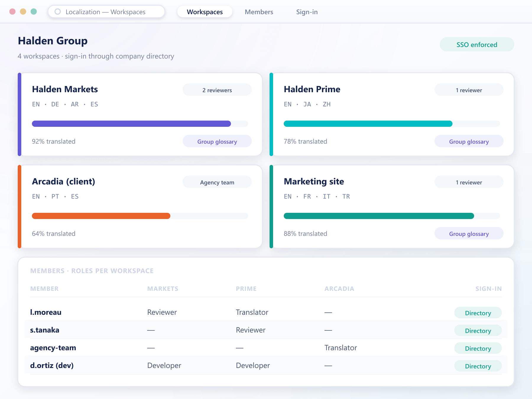Click the Directory badge for agency-team

pyautogui.click(x=478, y=348)
